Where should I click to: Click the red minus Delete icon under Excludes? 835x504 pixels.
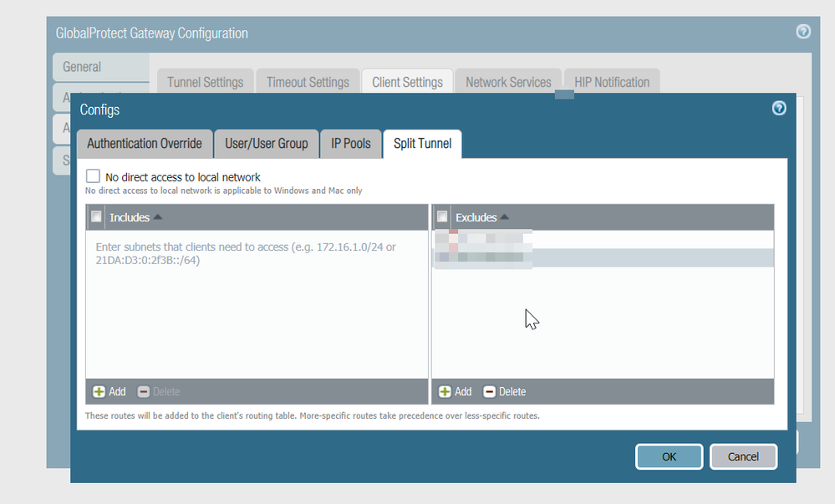[489, 392]
